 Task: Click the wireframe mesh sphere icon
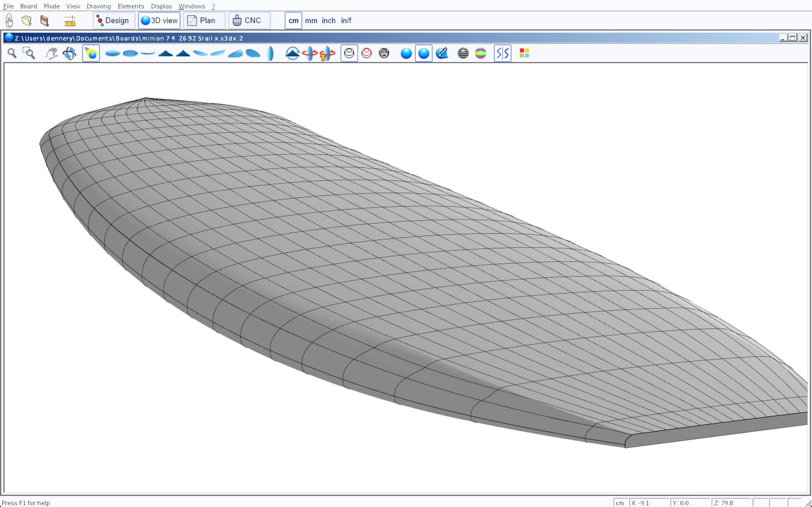[384, 53]
